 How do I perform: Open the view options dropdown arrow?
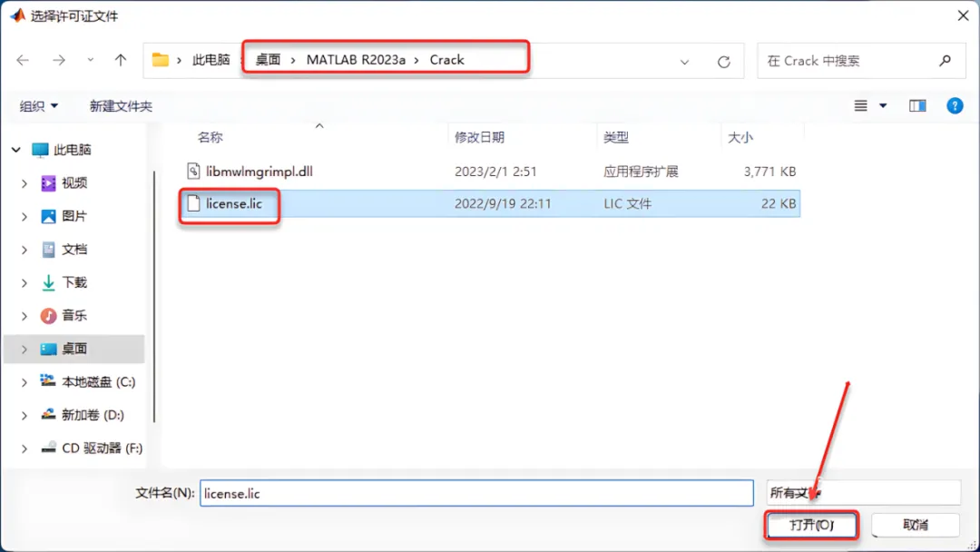click(x=883, y=105)
